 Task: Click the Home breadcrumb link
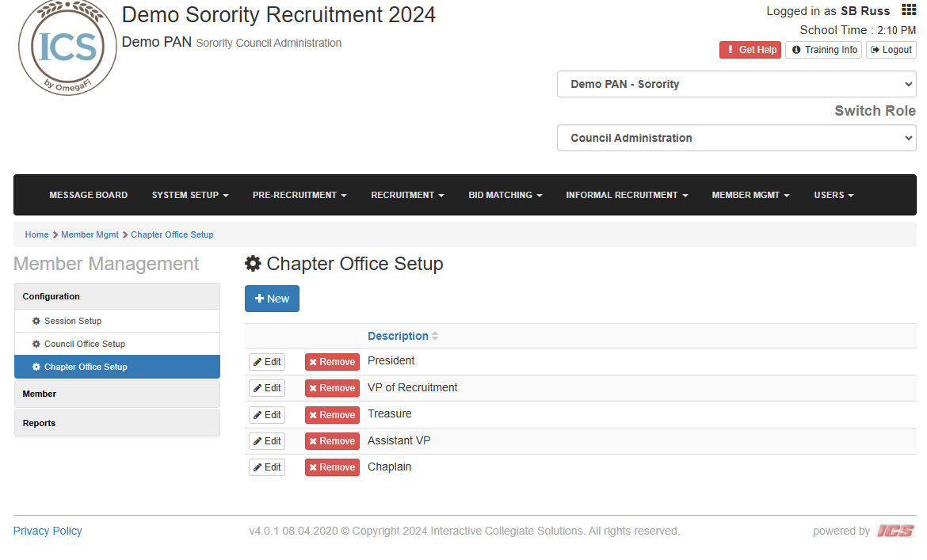pos(36,234)
